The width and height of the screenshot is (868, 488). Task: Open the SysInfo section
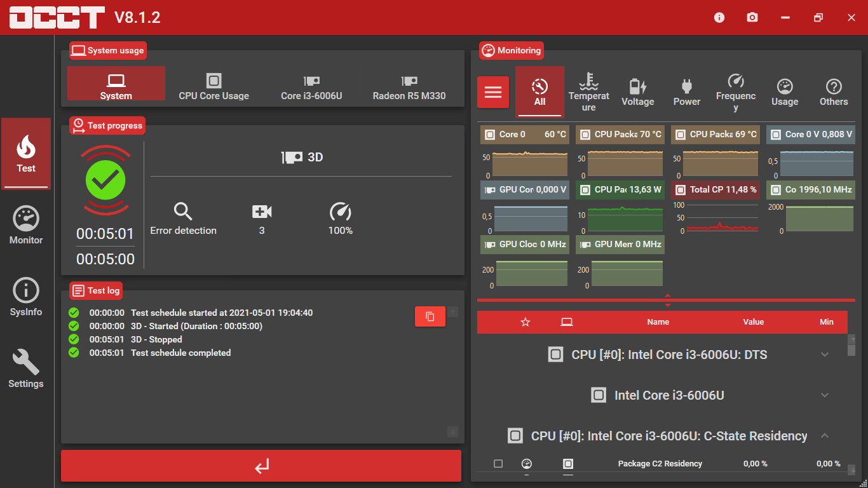tap(26, 297)
